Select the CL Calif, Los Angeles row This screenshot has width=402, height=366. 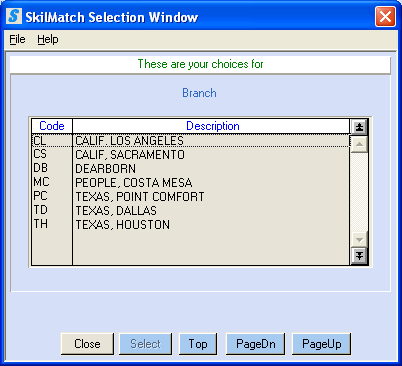(x=191, y=141)
